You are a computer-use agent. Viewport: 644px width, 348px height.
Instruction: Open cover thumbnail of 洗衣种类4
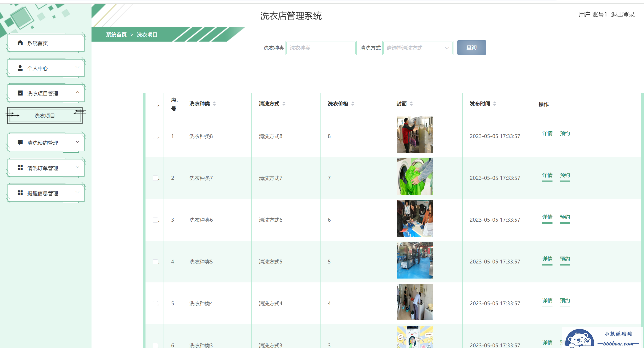[x=415, y=302]
